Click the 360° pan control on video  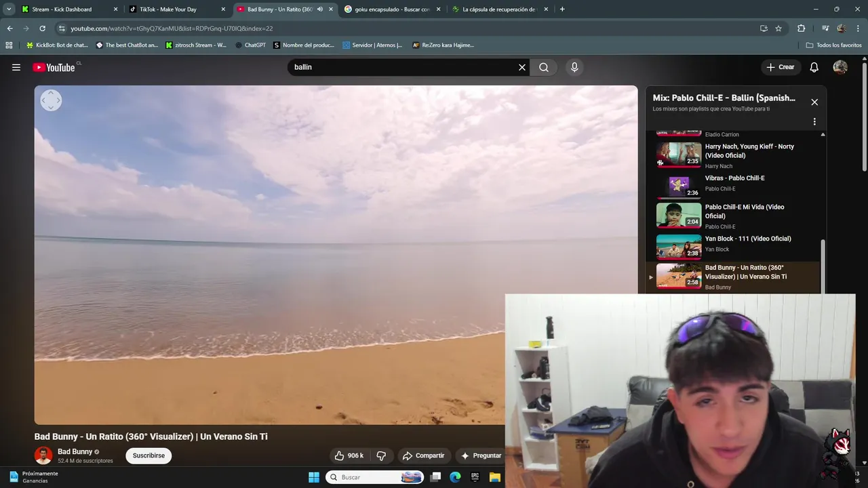[51, 100]
